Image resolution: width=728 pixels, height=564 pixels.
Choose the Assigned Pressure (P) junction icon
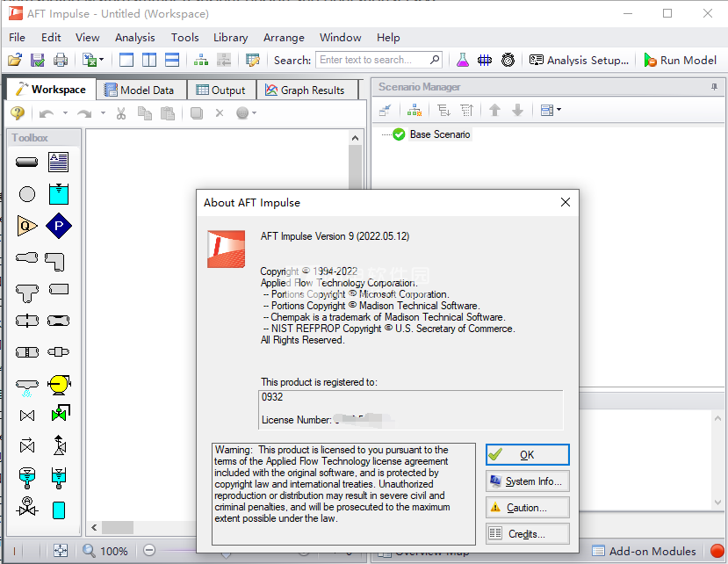59,226
